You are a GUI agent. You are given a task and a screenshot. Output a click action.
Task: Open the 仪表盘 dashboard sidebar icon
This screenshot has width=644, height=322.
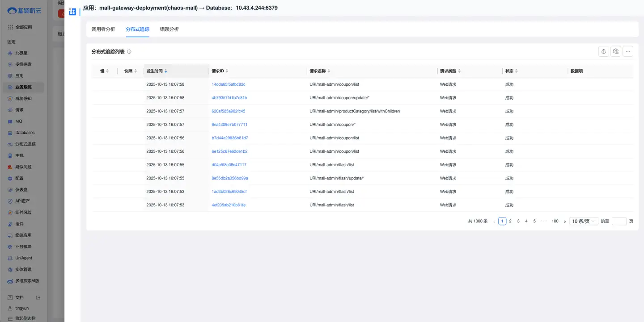10,190
